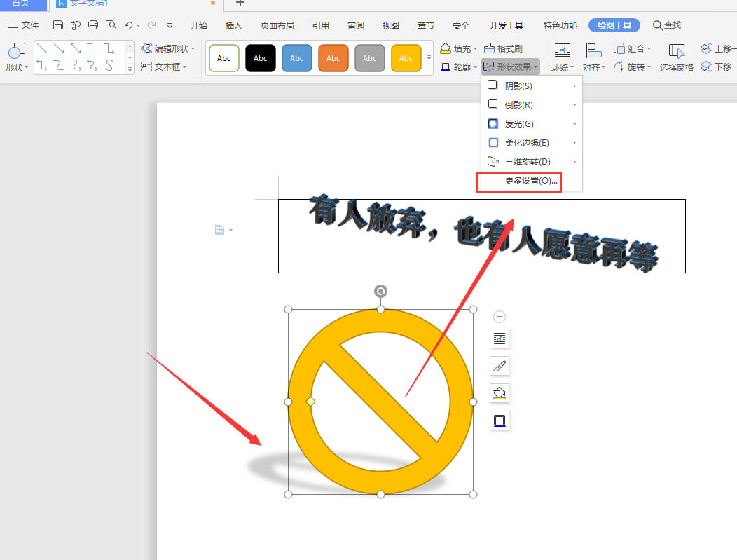Switch to the Insert (插入) ribbon tab
The width and height of the screenshot is (737, 560).
click(233, 25)
